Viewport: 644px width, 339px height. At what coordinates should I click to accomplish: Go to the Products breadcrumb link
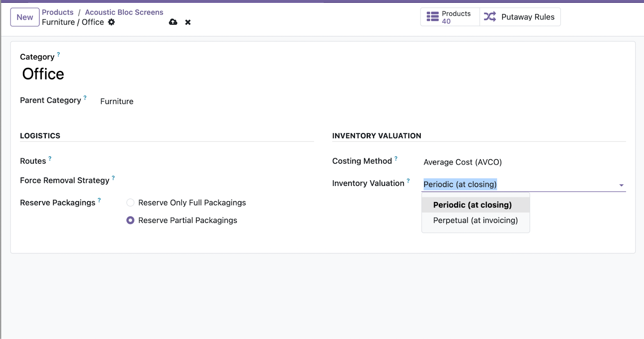[x=58, y=12]
